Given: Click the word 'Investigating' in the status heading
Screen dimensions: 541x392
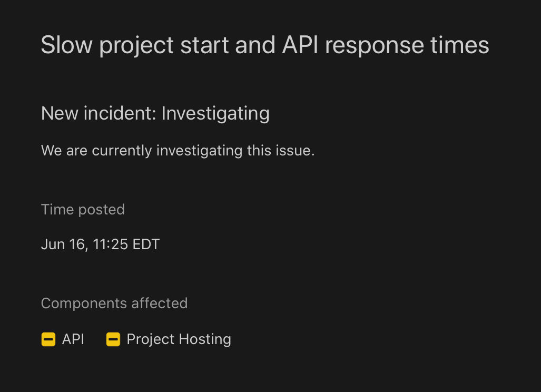Looking at the screenshot, I should [215, 114].
